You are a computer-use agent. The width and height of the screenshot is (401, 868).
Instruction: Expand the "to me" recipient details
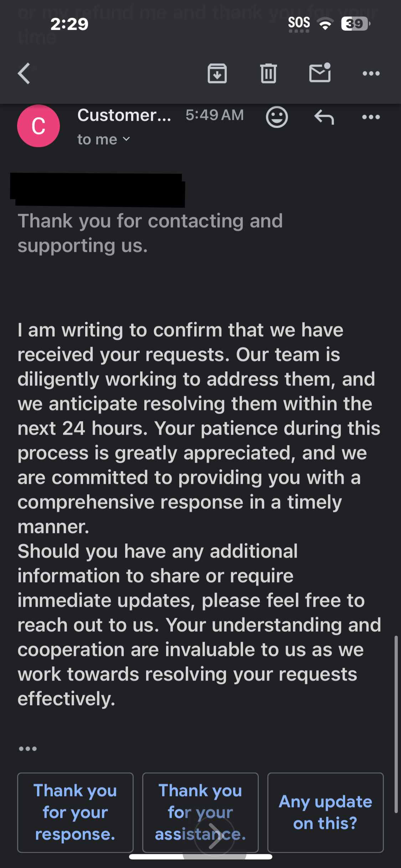click(104, 139)
